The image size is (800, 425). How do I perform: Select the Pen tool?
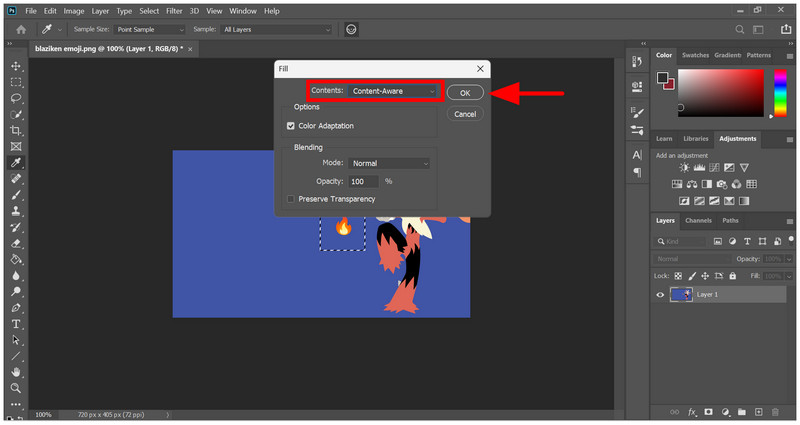click(x=16, y=308)
